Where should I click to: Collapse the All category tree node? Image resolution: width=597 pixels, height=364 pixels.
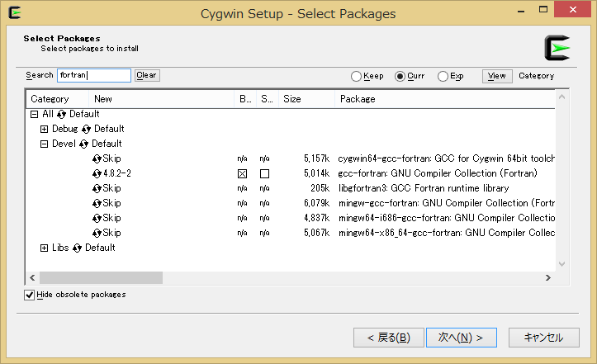tap(34, 114)
